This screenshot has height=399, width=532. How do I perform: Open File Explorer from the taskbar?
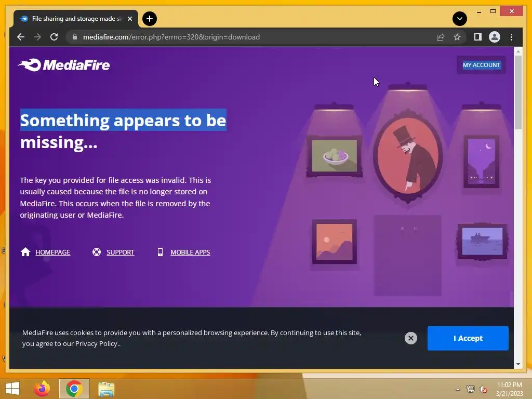click(106, 389)
